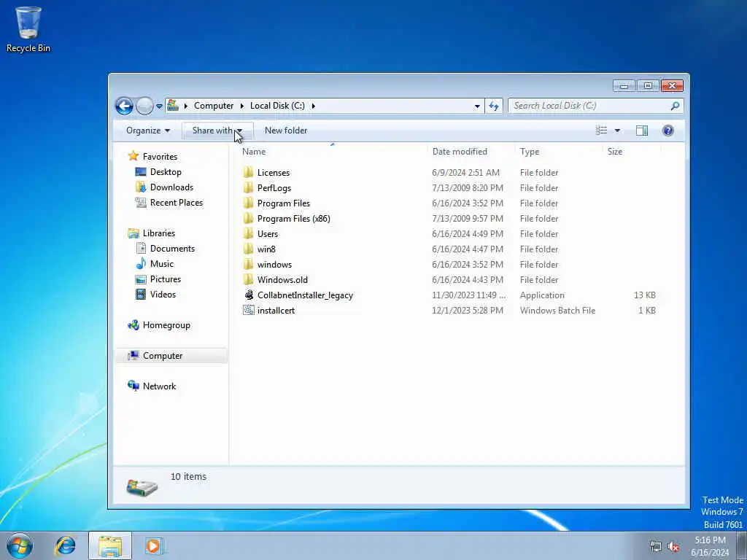This screenshot has width=747, height=560.
Task: Click the 13 KB size cell
Action: click(645, 295)
